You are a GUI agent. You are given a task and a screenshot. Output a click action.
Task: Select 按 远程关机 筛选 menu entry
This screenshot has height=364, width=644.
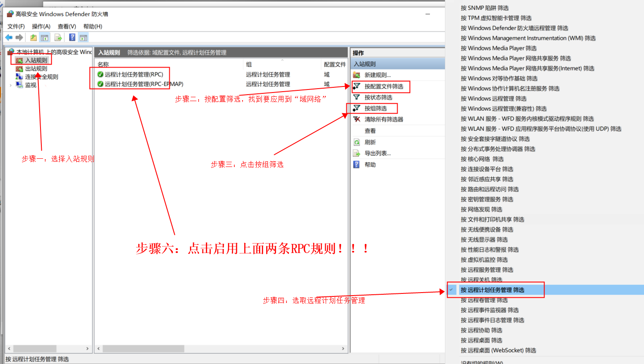click(x=482, y=280)
